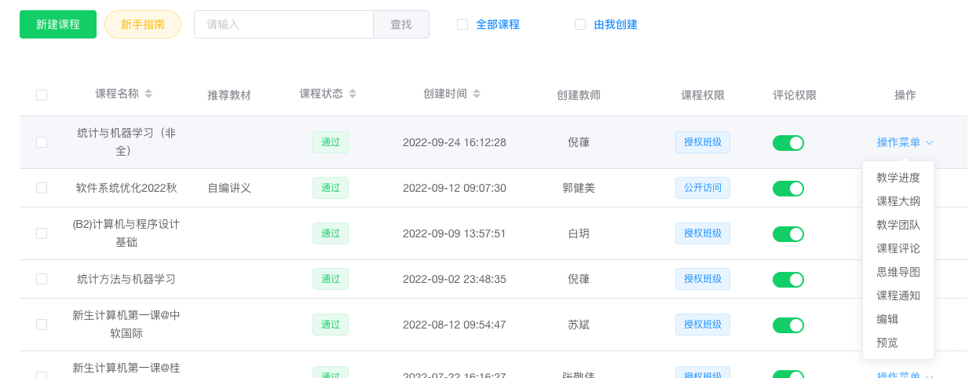Click the green 新建课程 button
The image size is (980, 378).
coord(58,24)
